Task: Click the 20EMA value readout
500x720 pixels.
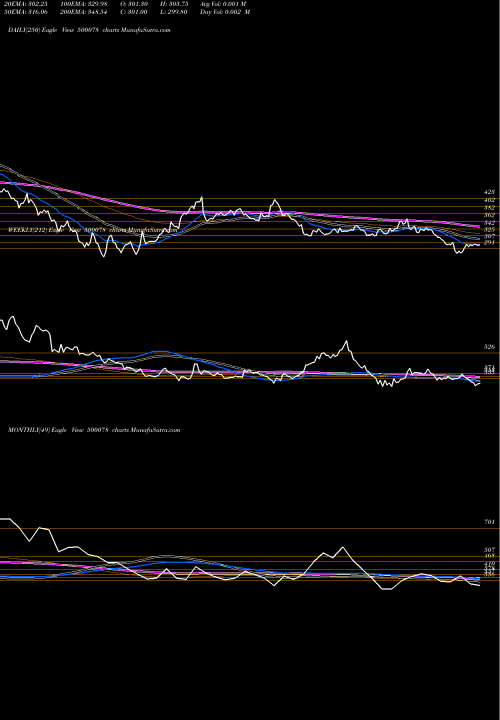Action: pyautogui.click(x=27, y=4)
